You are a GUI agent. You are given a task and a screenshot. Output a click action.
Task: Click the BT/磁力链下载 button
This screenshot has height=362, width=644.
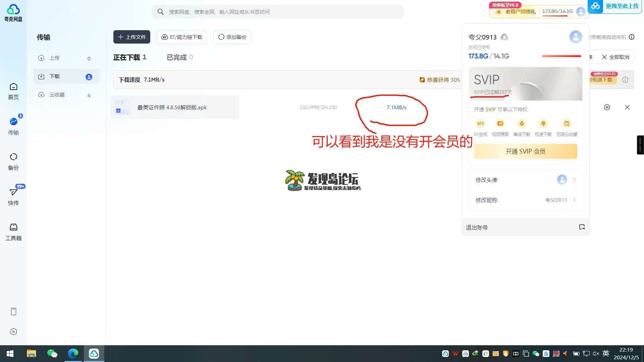click(x=182, y=37)
